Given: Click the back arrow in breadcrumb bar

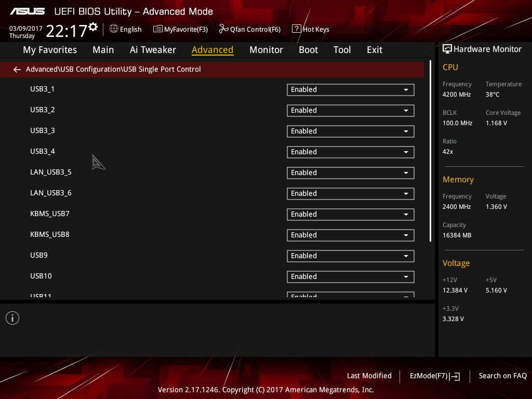Looking at the screenshot, I should [x=17, y=70].
